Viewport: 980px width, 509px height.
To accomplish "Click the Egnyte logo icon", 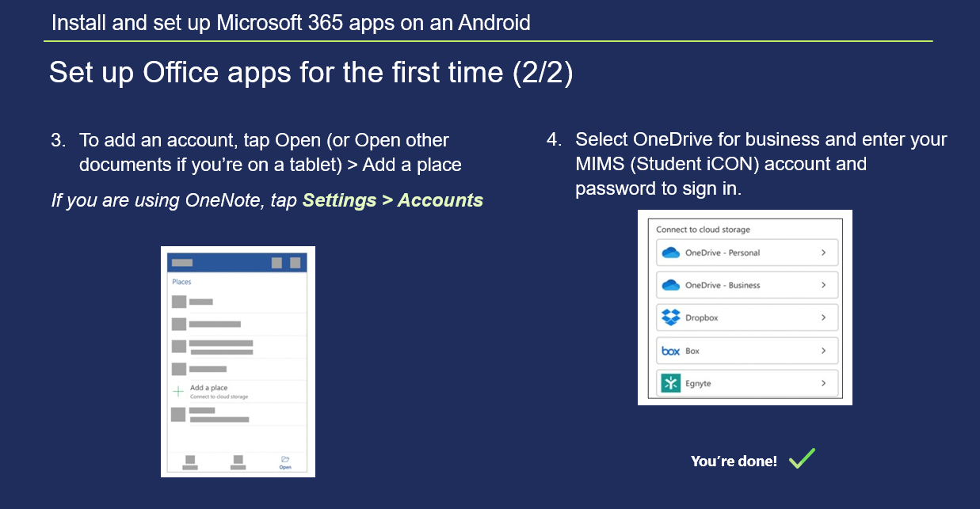I will 670,383.
